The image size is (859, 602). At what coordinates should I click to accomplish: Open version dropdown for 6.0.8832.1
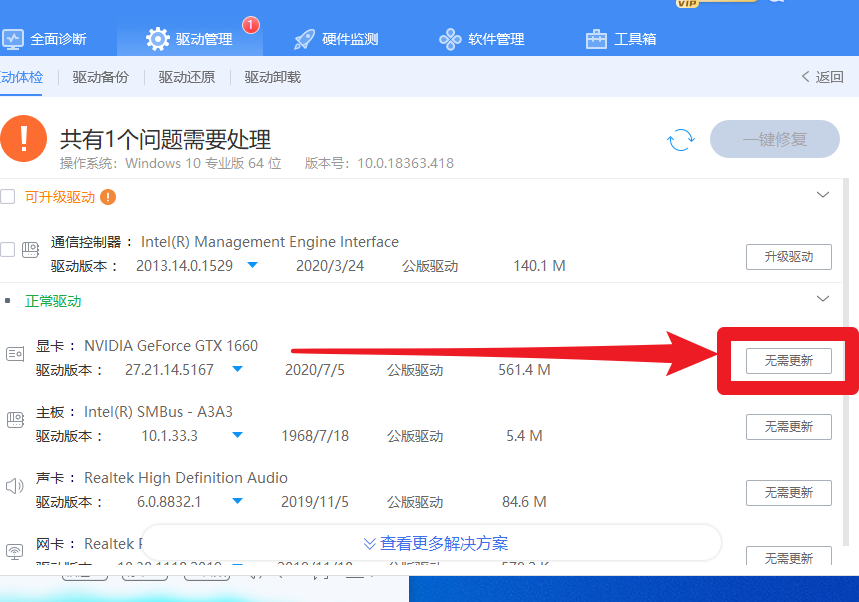(x=238, y=501)
